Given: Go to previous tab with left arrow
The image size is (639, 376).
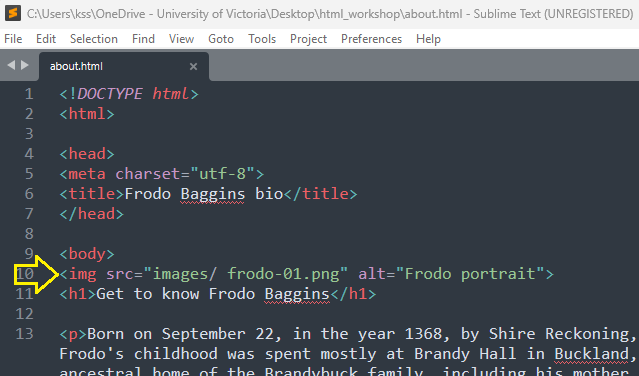Looking at the screenshot, I should (11, 65).
